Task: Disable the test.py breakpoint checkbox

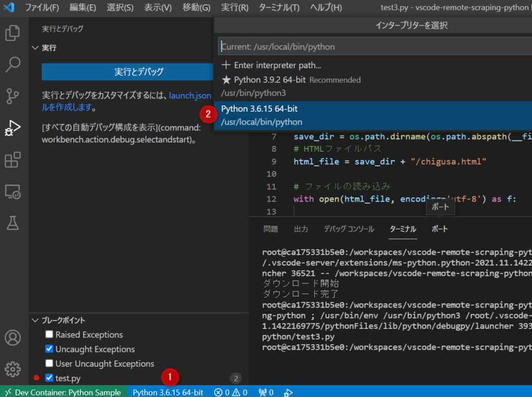Action: (x=49, y=377)
